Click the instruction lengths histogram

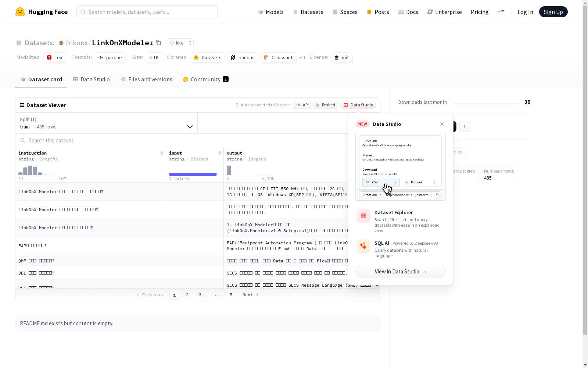(42, 170)
